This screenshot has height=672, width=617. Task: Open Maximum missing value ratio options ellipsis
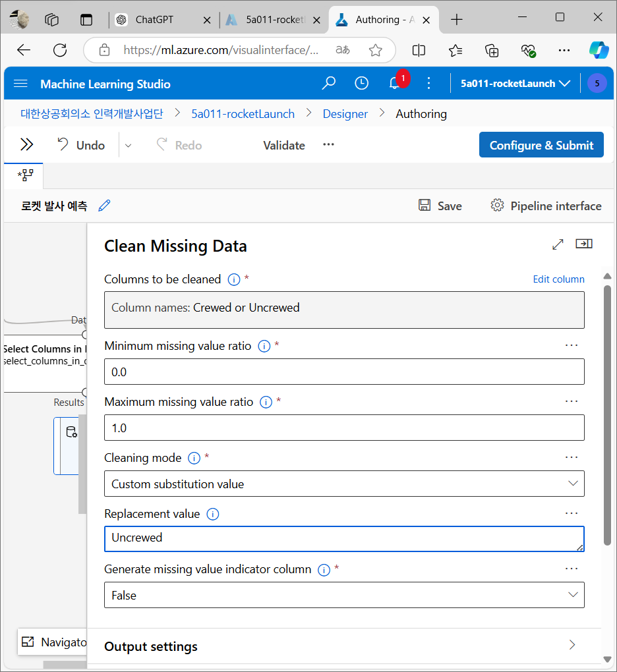pos(571,402)
